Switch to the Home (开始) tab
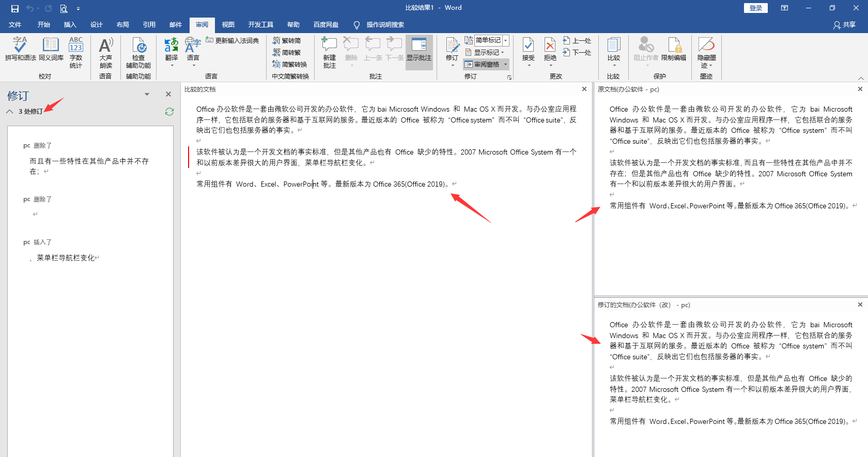This screenshot has width=868, height=457. (44, 25)
